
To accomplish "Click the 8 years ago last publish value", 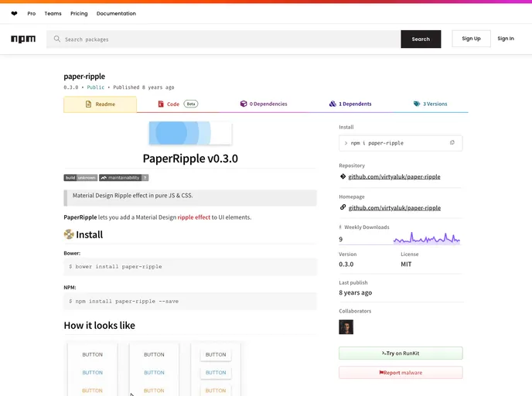I will coord(355,292).
